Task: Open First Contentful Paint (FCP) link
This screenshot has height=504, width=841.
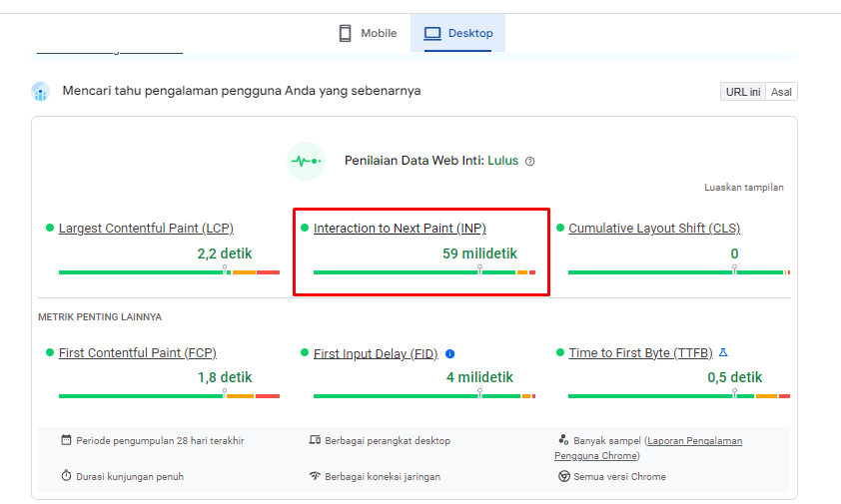Action: coord(138,353)
